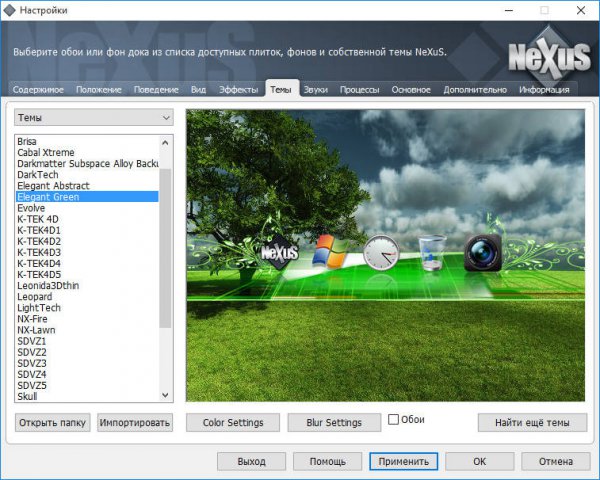
Task: Open Color Settings
Action: (x=233, y=423)
